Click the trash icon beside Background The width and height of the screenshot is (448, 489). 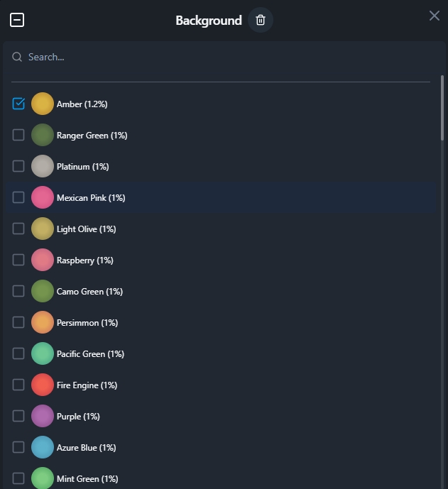pyautogui.click(x=261, y=20)
